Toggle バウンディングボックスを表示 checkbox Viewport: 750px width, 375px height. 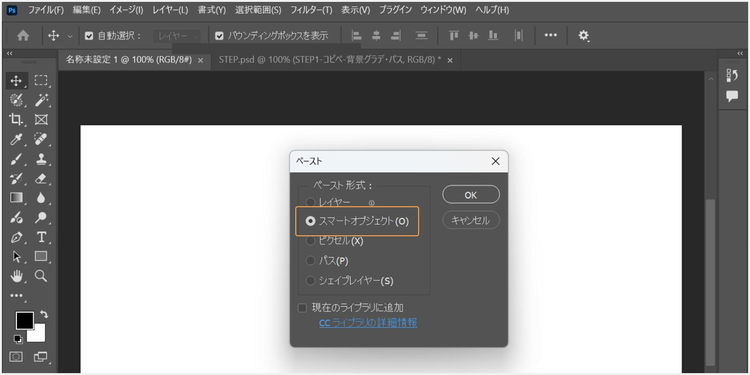coord(219,36)
